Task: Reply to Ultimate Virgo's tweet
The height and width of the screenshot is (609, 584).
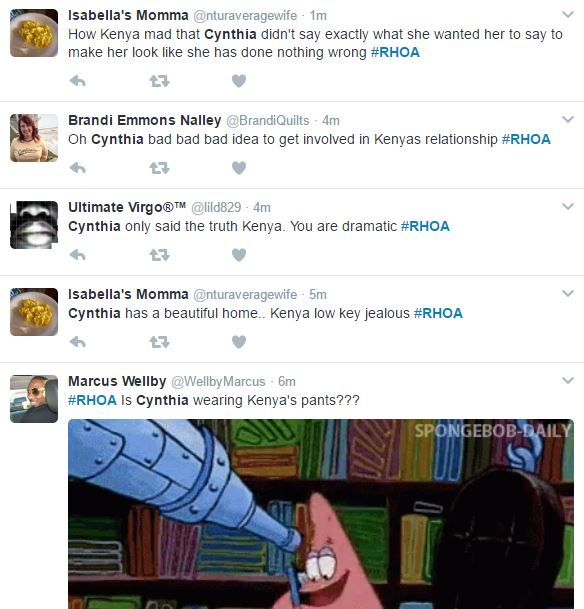Action: (x=77, y=255)
